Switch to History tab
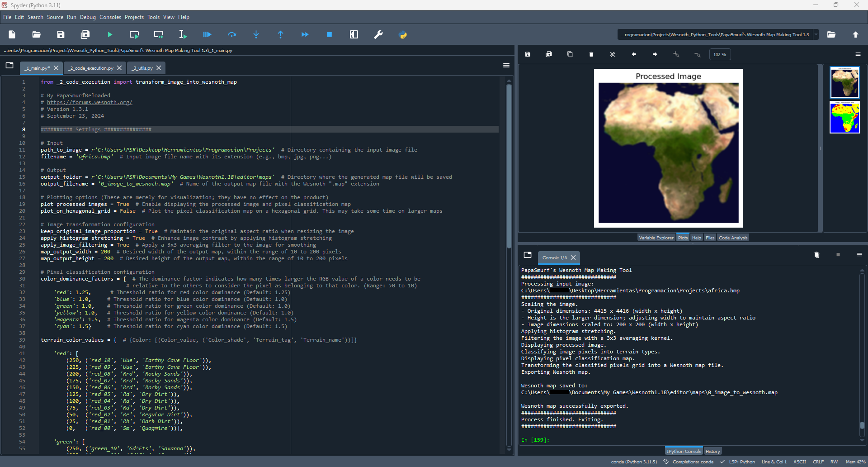 (x=713, y=451)
